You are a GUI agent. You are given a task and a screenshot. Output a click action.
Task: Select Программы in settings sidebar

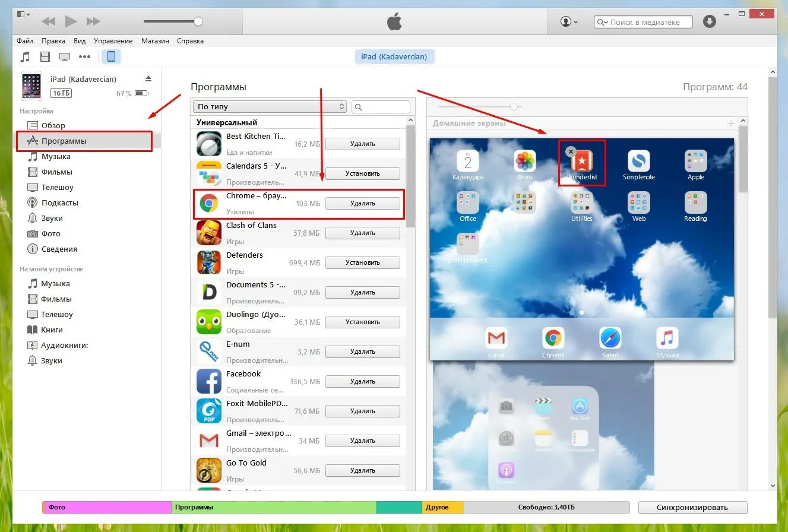[84, 141]
